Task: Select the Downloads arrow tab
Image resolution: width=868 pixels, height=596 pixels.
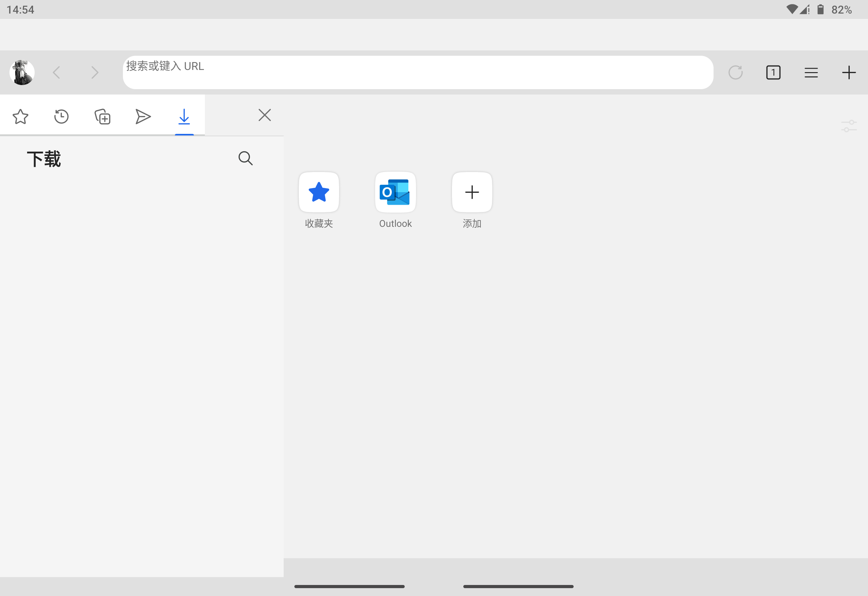Action: click(x=184, y=117)
